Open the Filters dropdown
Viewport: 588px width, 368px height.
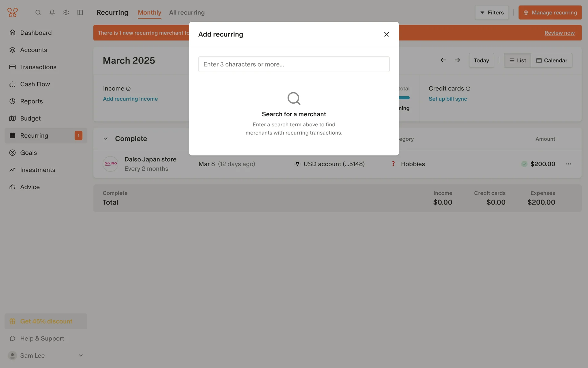pyautogui.click(x=492, y=13)
